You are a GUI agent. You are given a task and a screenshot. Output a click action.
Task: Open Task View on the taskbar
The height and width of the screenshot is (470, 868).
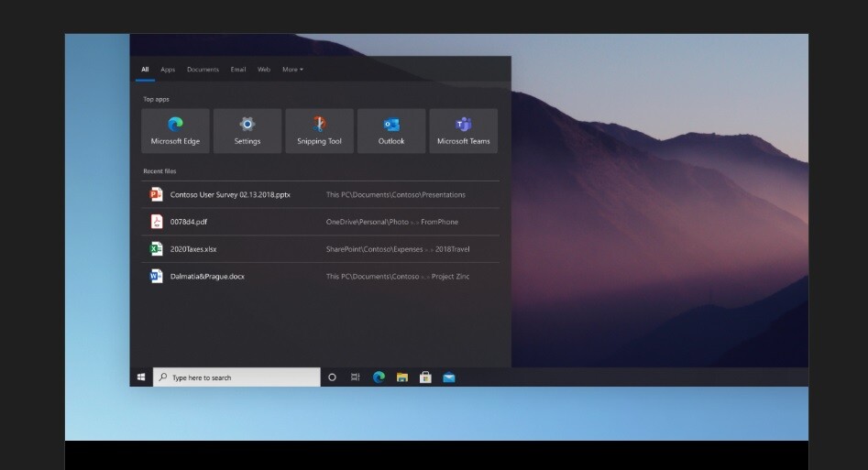pos(355,377)
